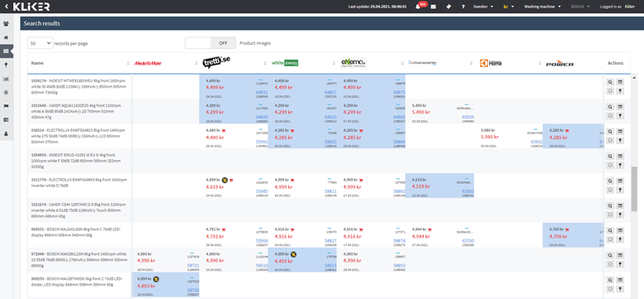Expand the Washing machine category dropdown
This screenshot has width=644, height=299.
(x=542, y=7)
